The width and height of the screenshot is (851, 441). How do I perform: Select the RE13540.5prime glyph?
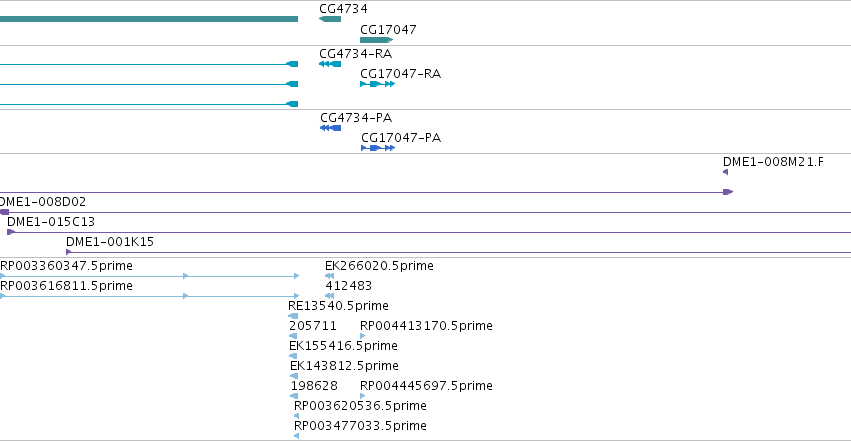coord(293,316)
